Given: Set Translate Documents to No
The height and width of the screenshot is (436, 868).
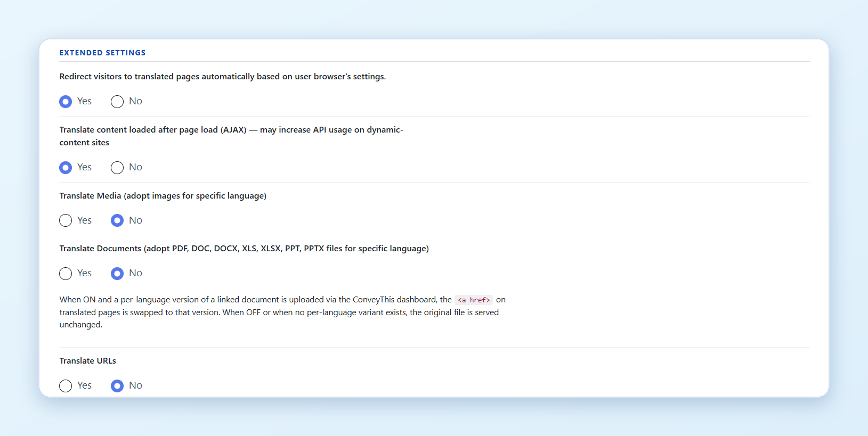Looking at the screenshot, I should click(117, 273).
